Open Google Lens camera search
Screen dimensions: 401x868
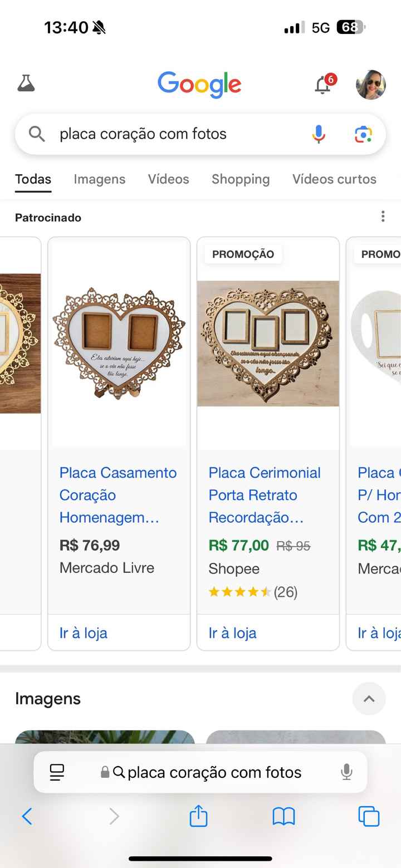point(363,134)
